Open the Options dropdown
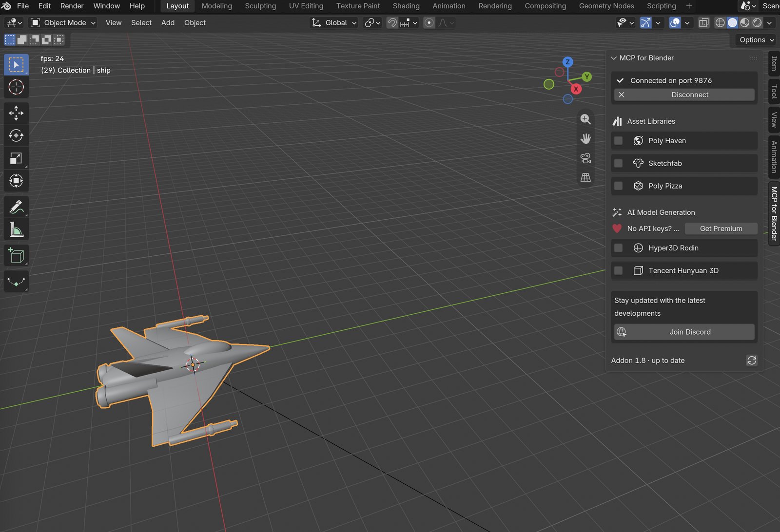780x532 pixels. coord(757,40)
